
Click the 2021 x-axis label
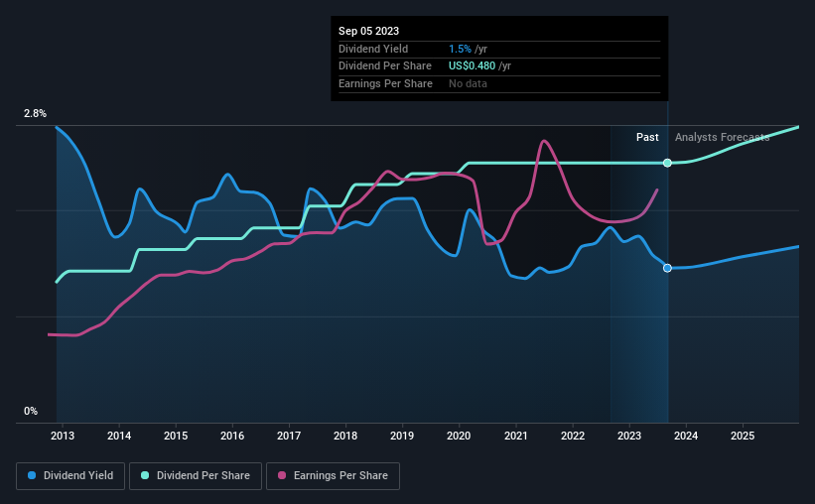(515, 436)
